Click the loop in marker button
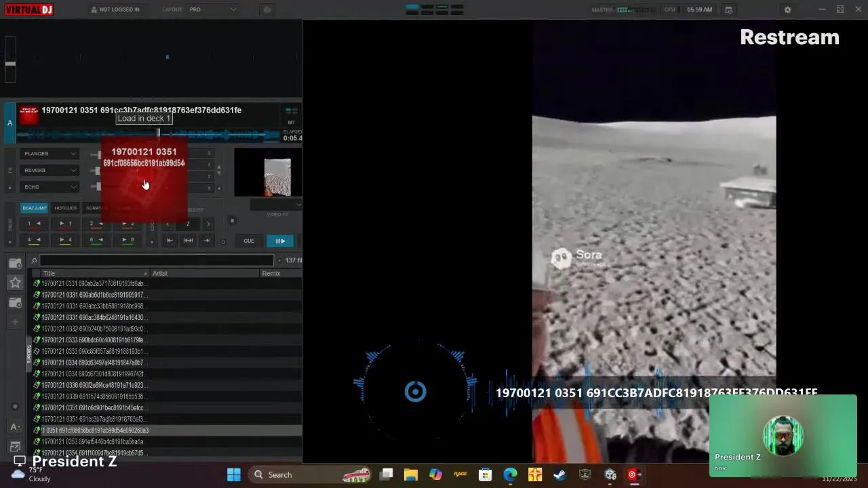 pyautogui.click(x=170, y=240)
